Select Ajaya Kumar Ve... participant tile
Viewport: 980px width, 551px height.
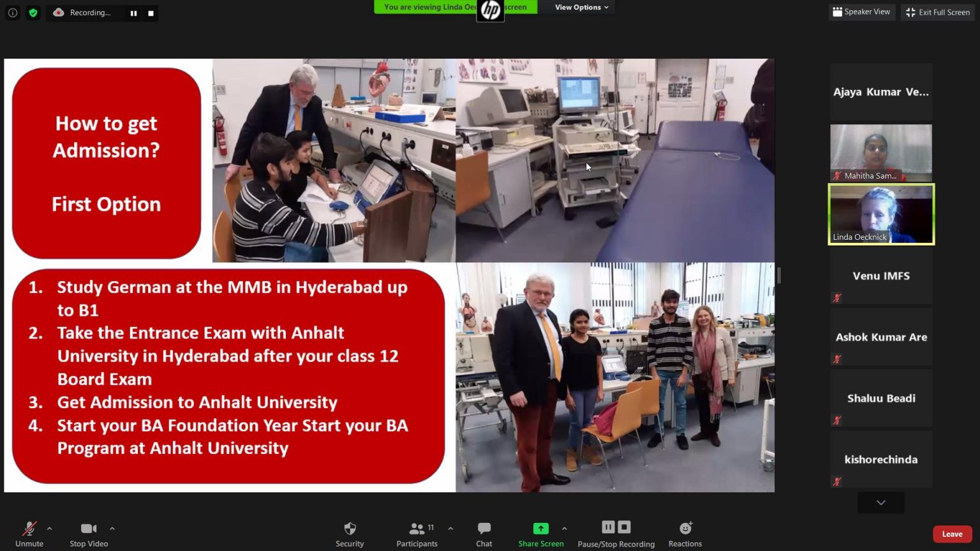click(881, 92)
